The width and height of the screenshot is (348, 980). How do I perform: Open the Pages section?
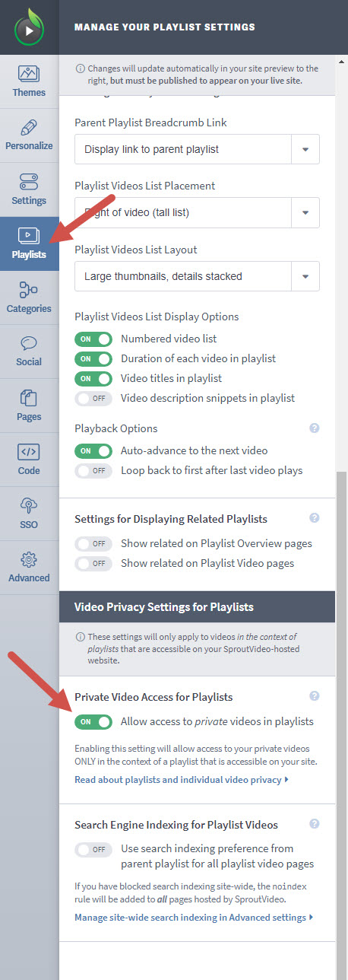(30, 406)
